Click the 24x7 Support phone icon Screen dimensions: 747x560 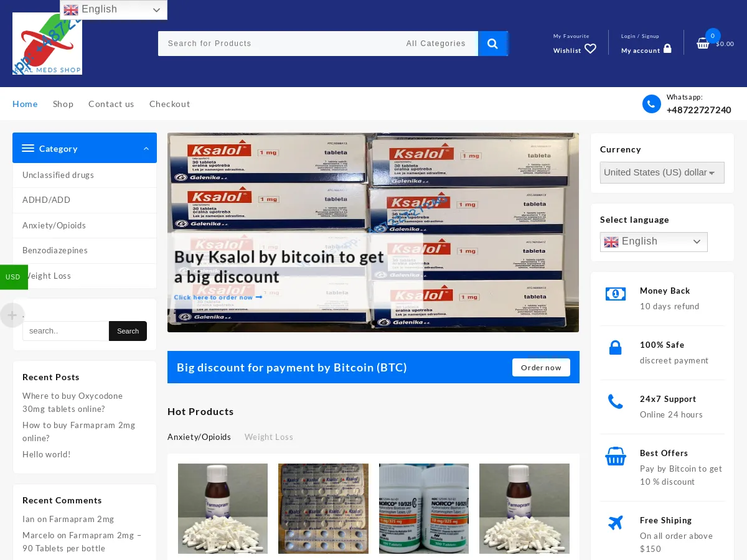pos(615,401)
